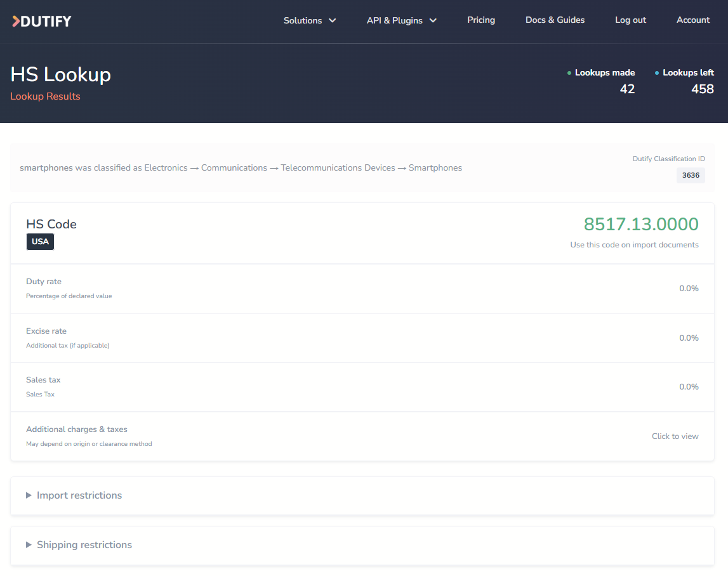The height and width of the screenshot is (576, 728).
Task: Click the Additional charges & taxes label
Action: 77,429
